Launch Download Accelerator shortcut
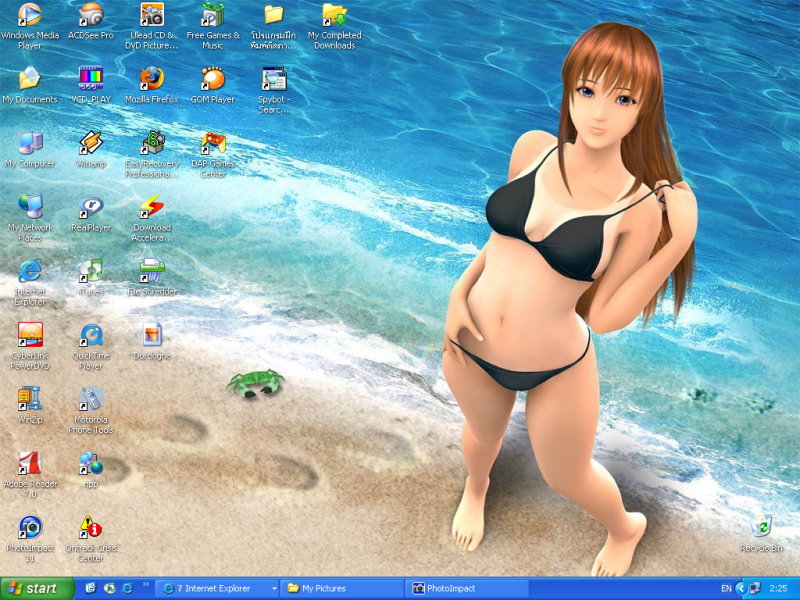This screenshot has width=800, height=600. (x=152, y=207)
